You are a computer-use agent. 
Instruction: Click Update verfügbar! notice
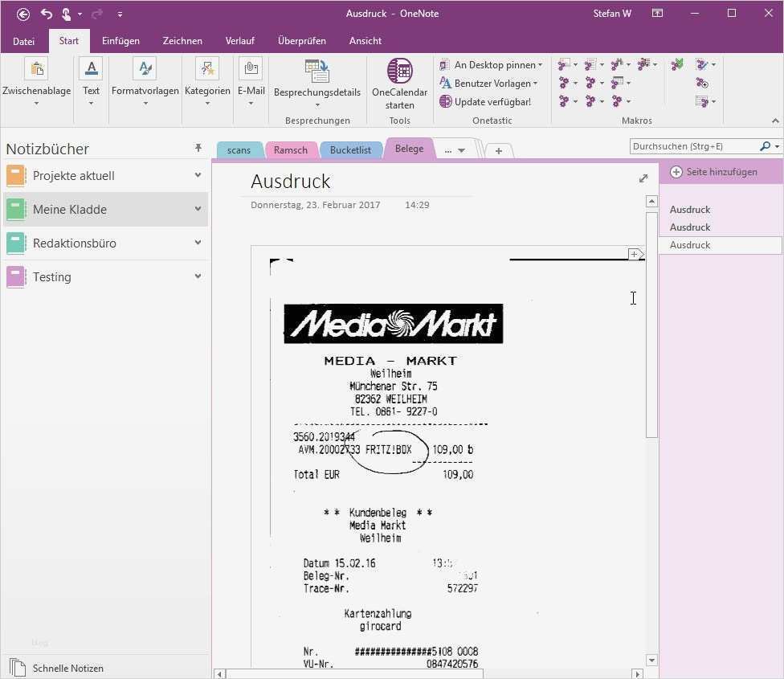coord(485,101)
